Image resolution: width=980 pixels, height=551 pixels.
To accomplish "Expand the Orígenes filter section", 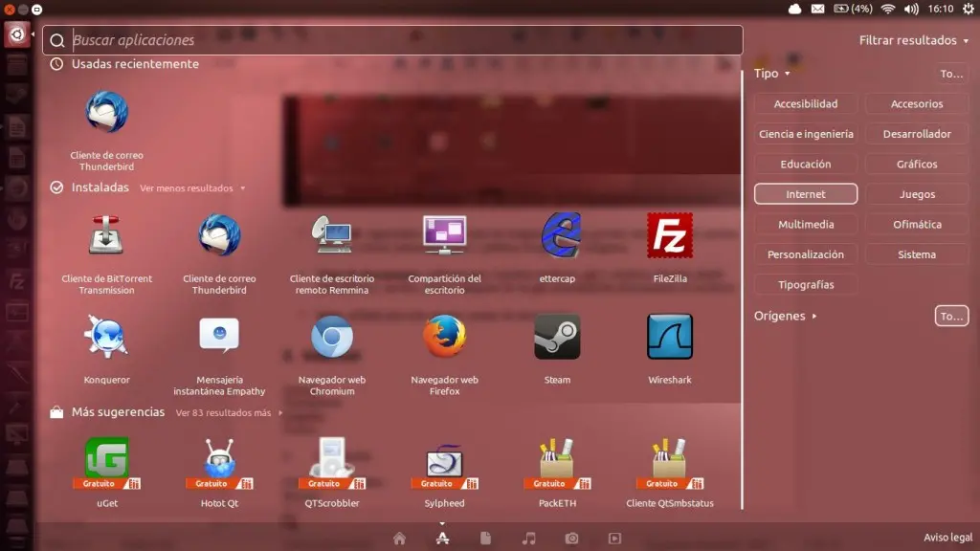I will click(785, 316).
